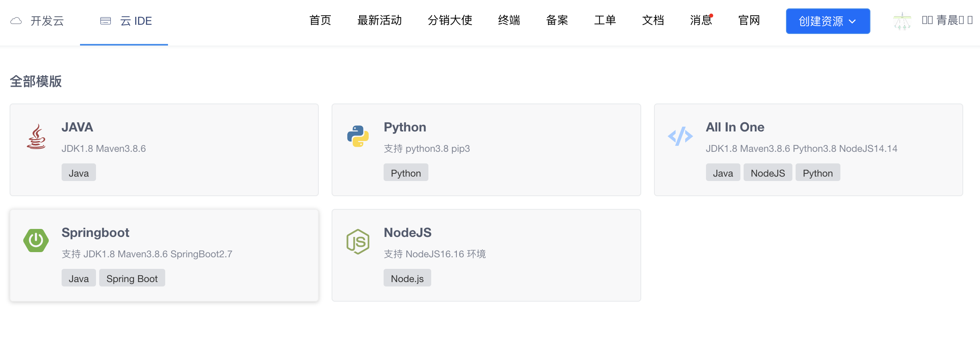The image size is (980, 342).
Task: Open the 备案 menu item
Action: pos(557,20)
